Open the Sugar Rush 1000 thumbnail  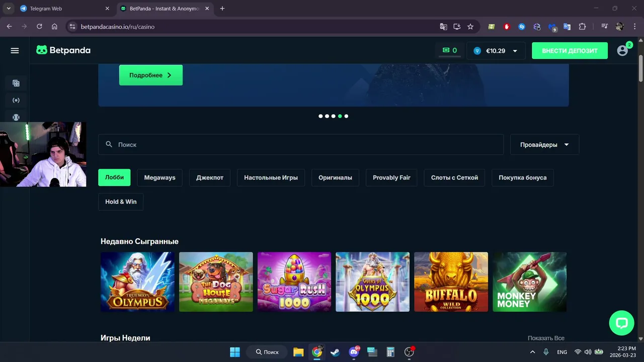click(294, 282)
